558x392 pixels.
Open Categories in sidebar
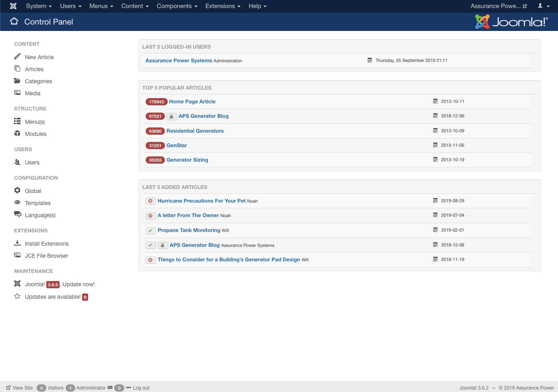(39, 81)
